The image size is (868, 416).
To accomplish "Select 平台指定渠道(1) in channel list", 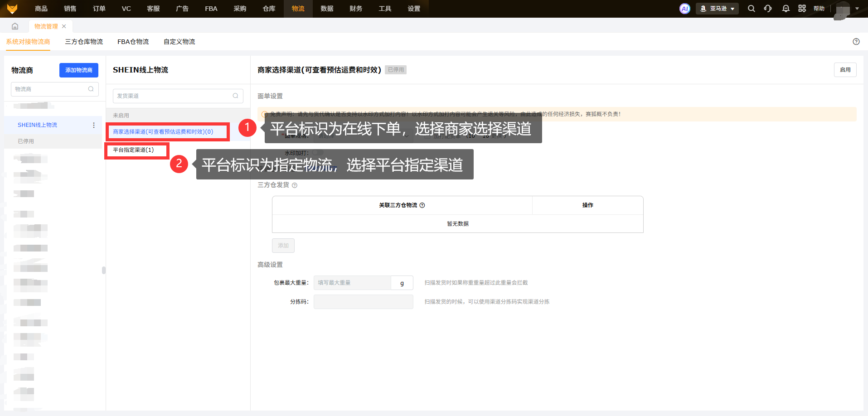I will 133,150.
